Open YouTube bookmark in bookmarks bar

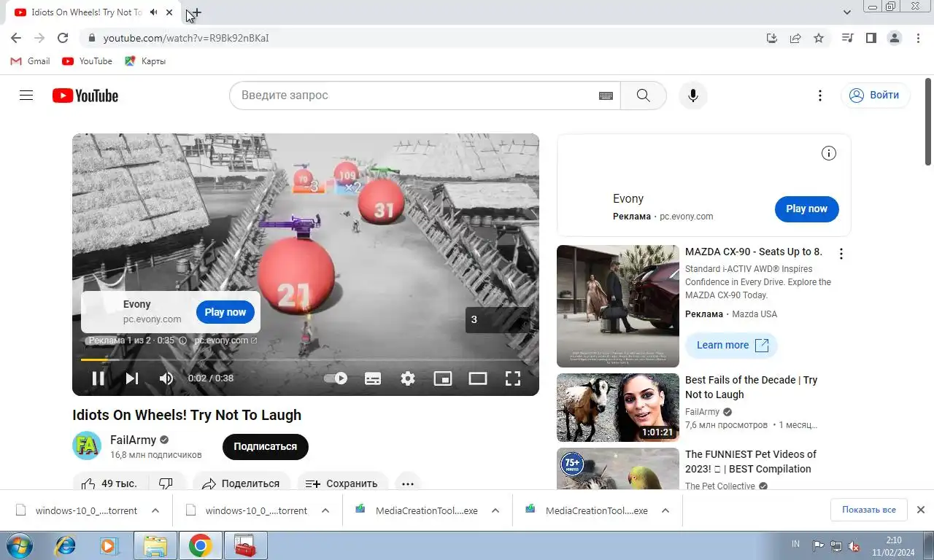pyautogui.click(x=88, y=61)
